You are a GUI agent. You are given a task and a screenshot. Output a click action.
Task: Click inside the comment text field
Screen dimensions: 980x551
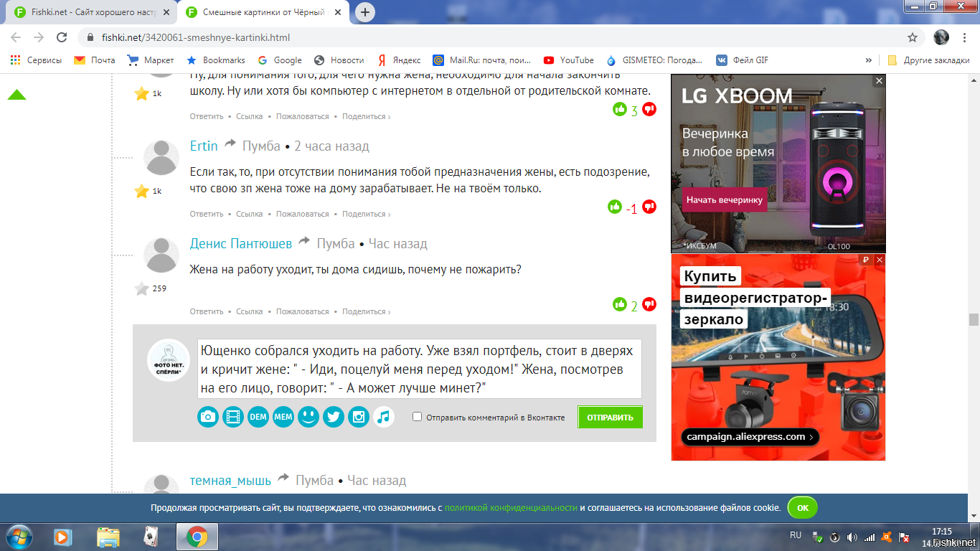click(419, 369)
